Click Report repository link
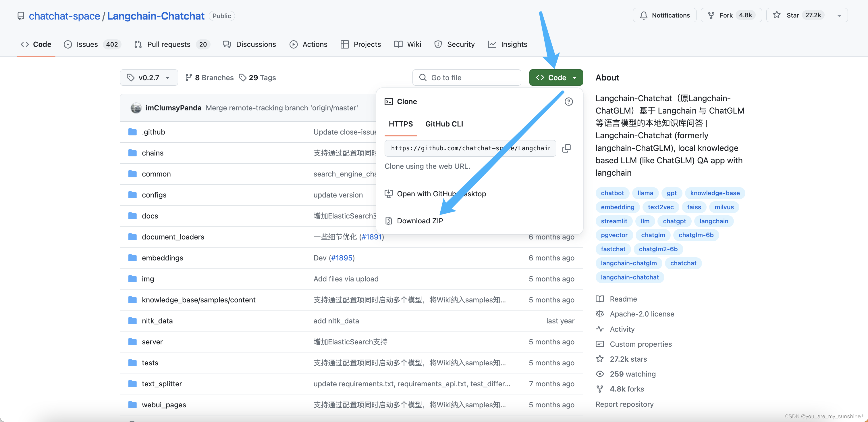 click(x=624, y=404)
